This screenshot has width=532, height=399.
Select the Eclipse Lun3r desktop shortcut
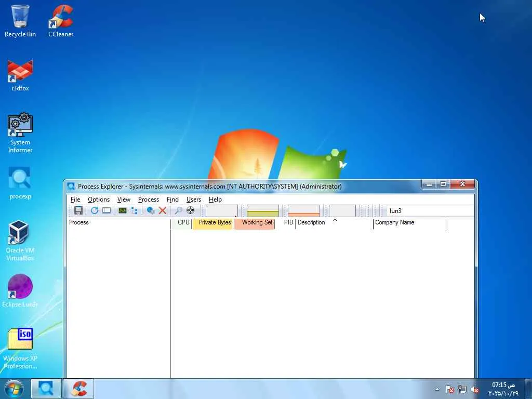click(x=20, y=291)
